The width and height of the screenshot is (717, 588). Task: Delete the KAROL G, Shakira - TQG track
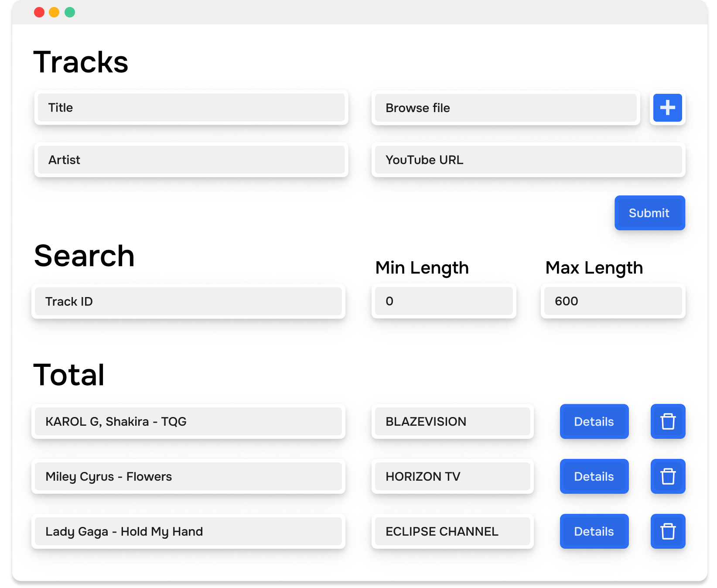tap(668, 421)
